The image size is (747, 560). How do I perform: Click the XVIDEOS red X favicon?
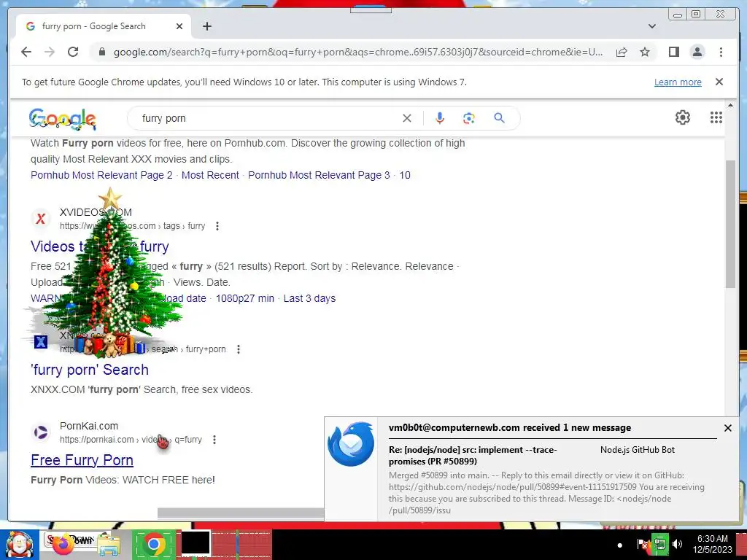coord(41,219)
